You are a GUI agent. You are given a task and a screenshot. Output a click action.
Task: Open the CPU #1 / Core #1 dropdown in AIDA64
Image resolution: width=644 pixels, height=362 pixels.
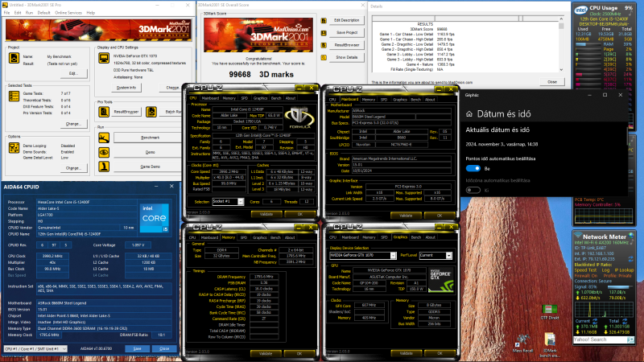tap(35, 348)
